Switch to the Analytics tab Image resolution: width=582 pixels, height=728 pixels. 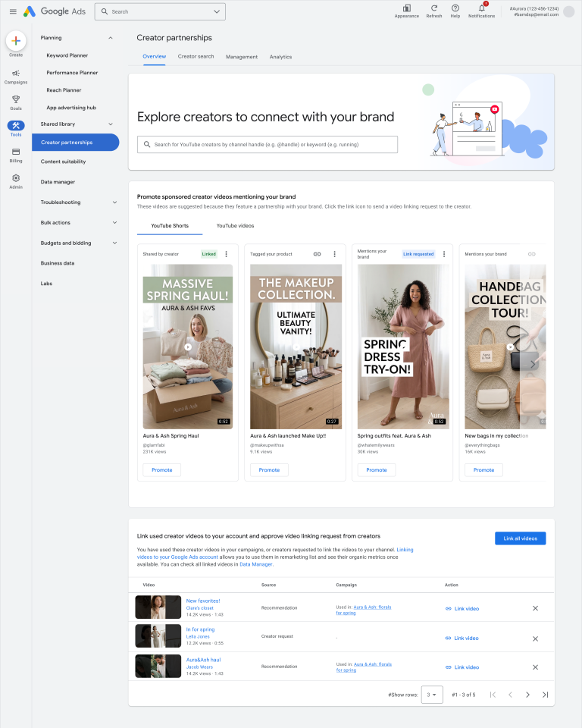[x=281, y=57]
